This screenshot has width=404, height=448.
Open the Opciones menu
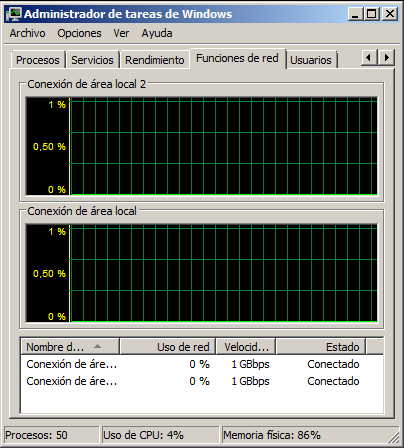79,33
